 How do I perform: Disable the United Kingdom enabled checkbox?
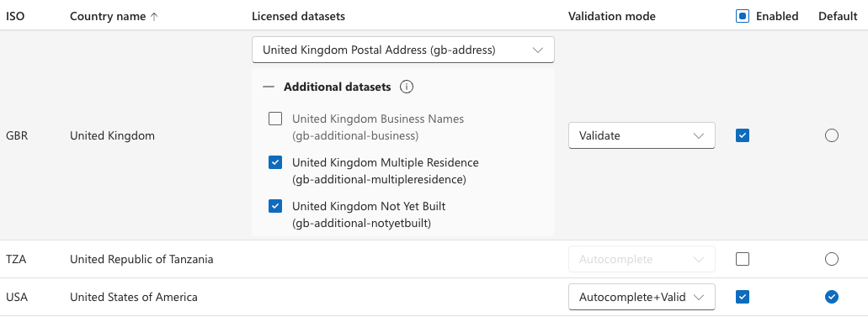743,135
